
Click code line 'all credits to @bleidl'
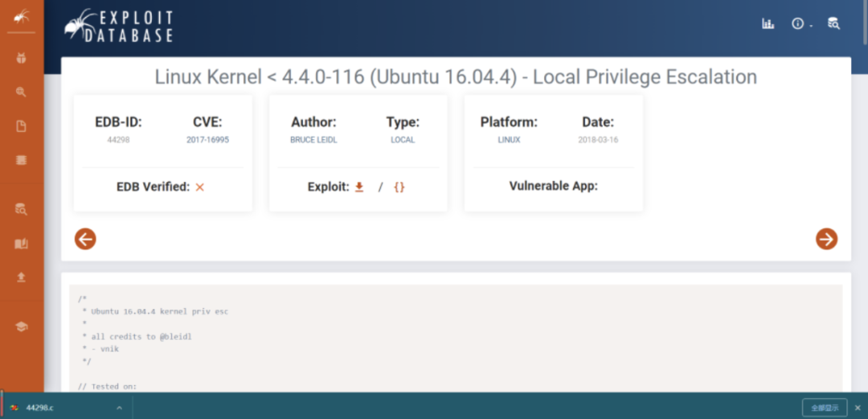(x=141, y=336)
